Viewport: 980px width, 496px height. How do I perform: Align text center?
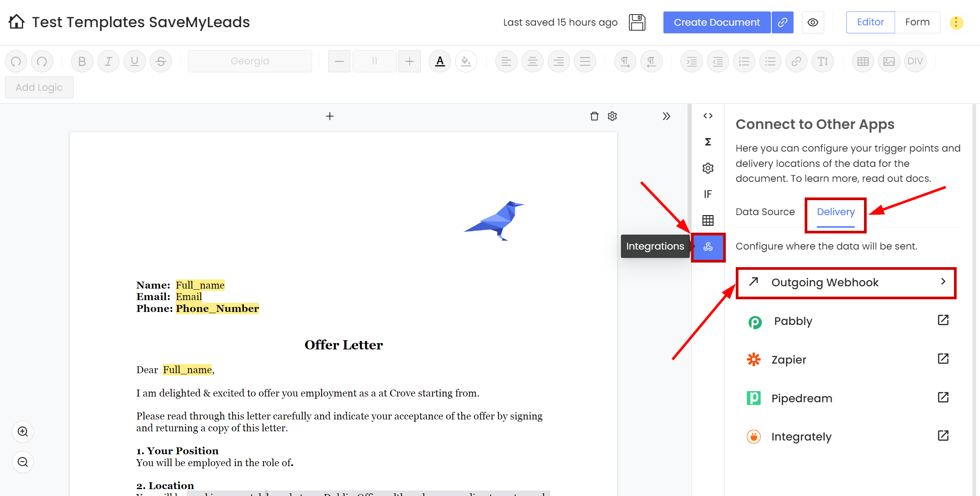(x=532, y=61)
